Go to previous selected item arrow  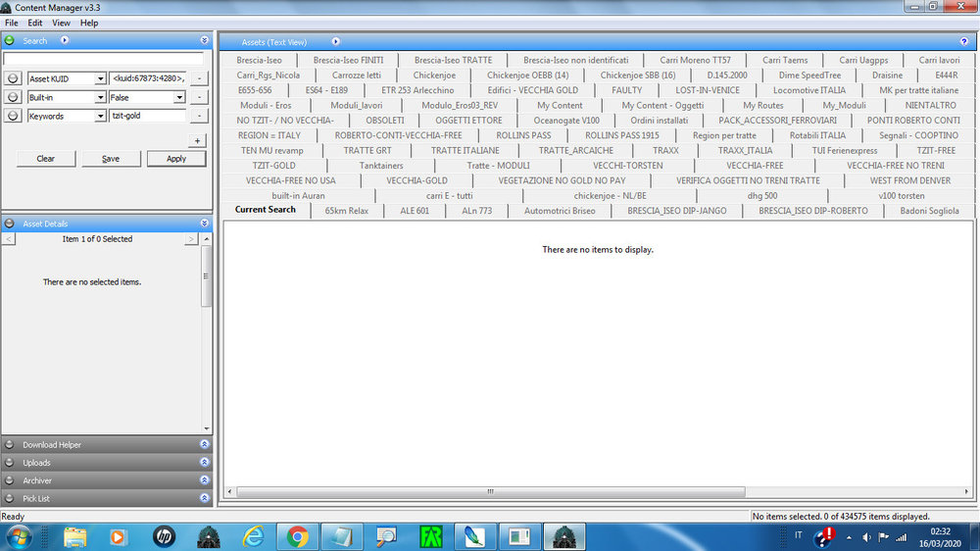(x=9, y=239)
